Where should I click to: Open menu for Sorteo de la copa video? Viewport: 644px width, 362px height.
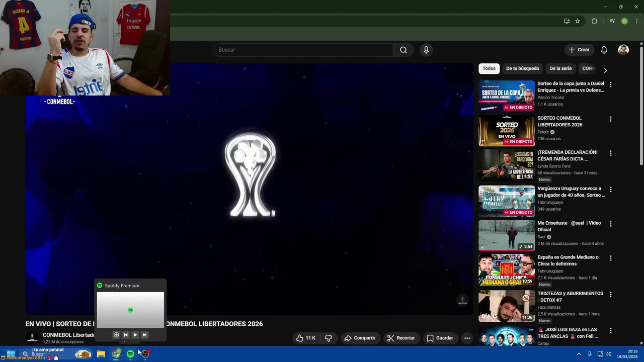611,85
